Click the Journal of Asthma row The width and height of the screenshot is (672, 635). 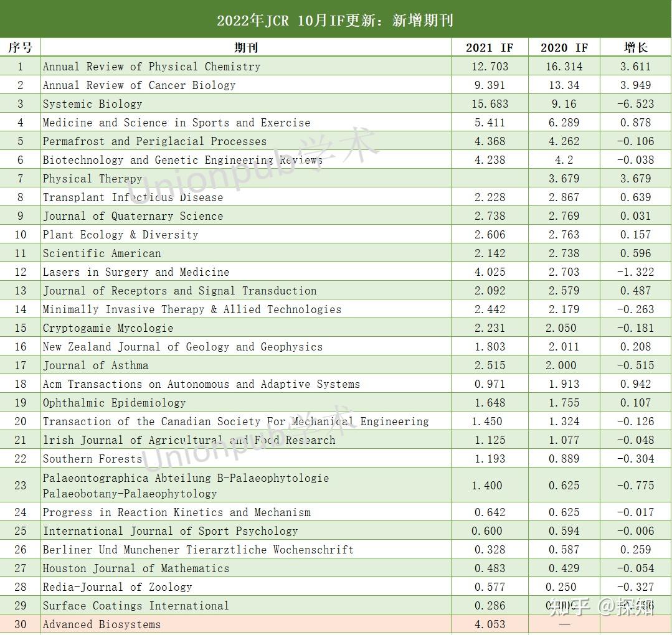pos(94,365)
